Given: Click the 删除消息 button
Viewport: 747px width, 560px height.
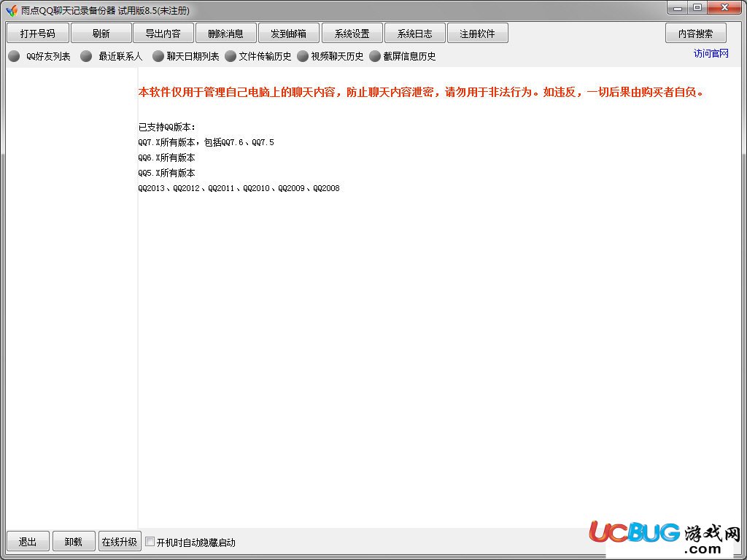Looking at the screenshot, I should 226,34.
